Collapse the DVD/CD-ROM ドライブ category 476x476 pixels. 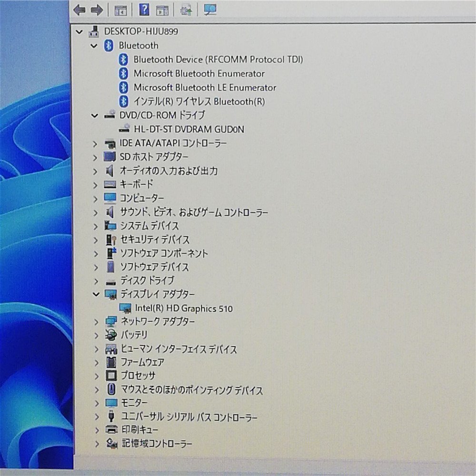tap(95, 116)
